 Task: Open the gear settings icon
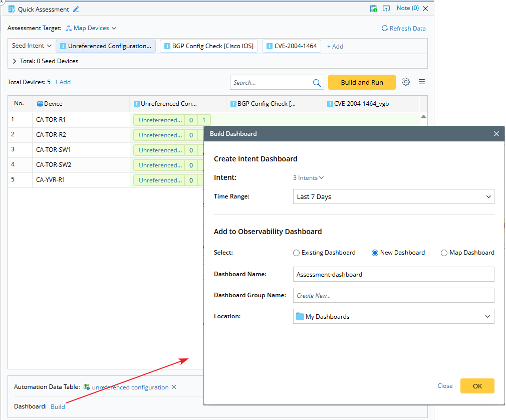pyautogui.click(x=406, y=82)
